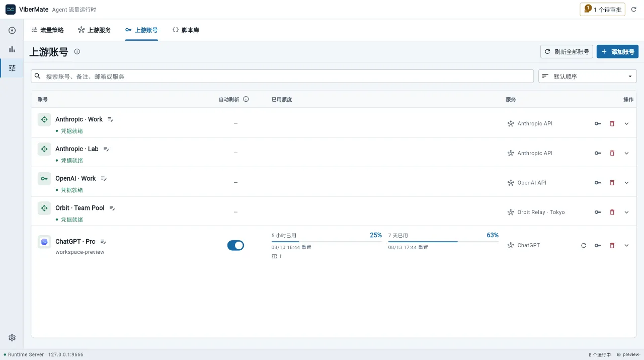Rename the Anthropic · Work account

click(x=111, y=119)
